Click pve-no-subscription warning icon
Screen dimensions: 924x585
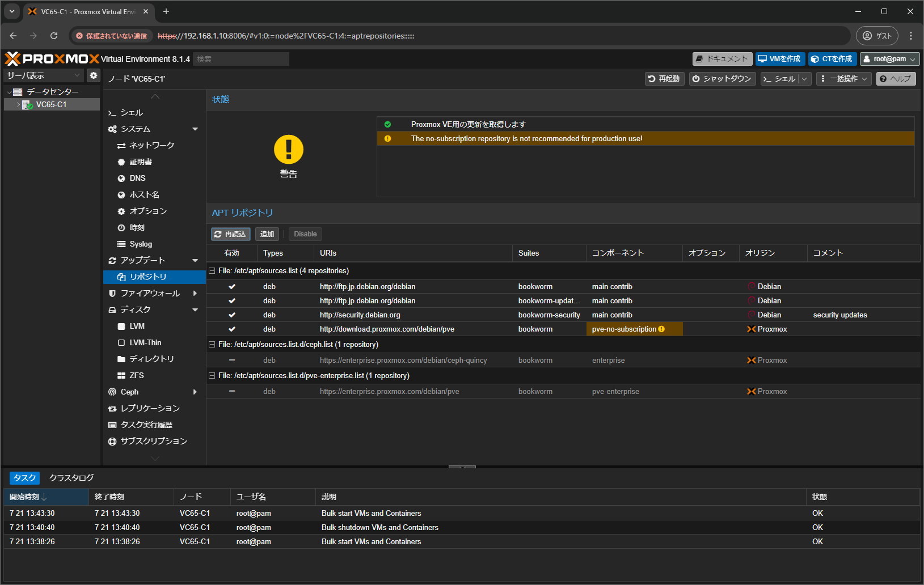pos(661,329)
